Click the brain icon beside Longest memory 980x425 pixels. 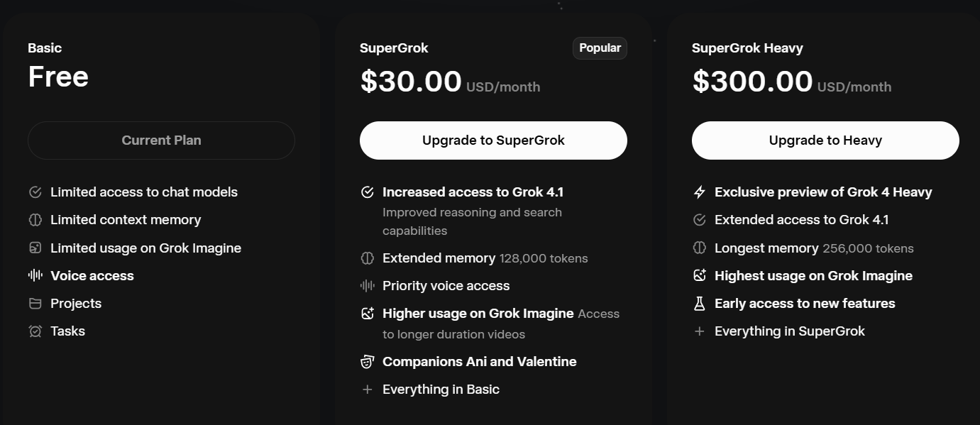(699, 248)
